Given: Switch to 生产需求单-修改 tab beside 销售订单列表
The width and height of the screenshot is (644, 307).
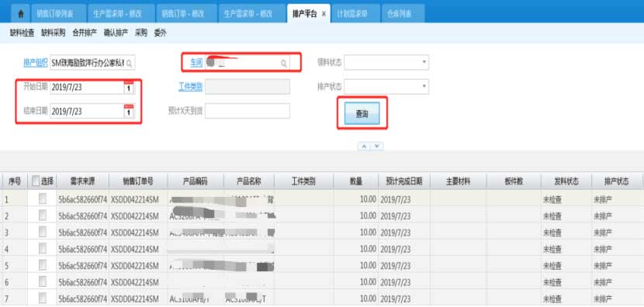Looking at the screenshot, I should pyautogui.click(x=121, y=13).
